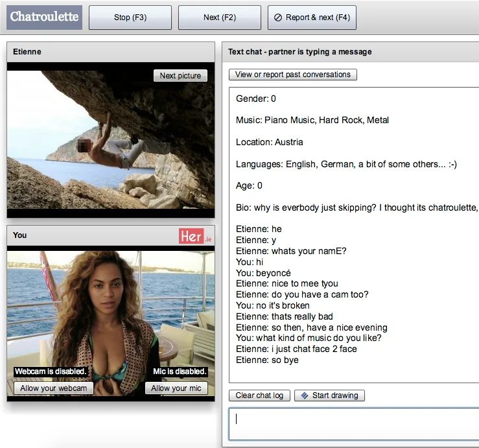This screenshot has height=448, width=479.
Task: Click message 'Etienne: whats your namE?'
Action: (x=291, y=251)
